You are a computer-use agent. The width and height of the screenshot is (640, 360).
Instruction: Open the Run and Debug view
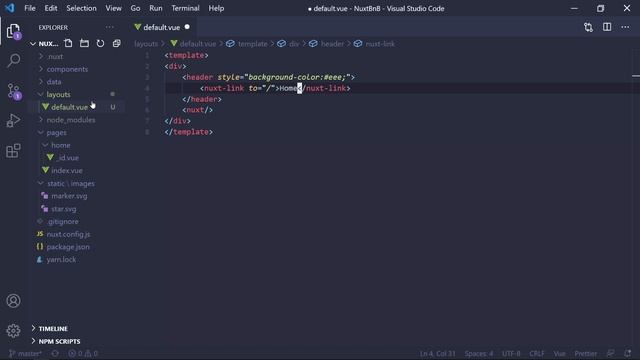pyautogui.click(x=13, y=120)
